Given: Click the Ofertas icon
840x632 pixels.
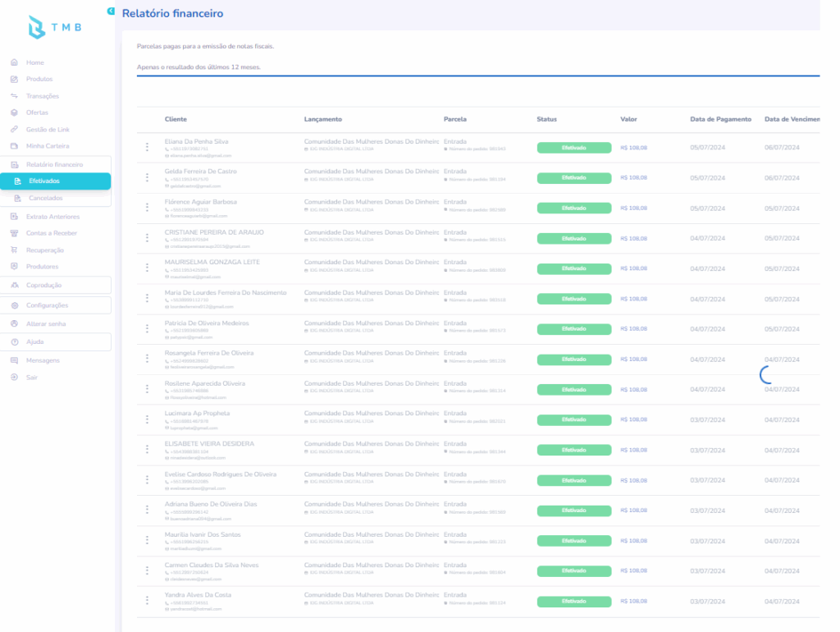Looking at the screenshot, I should 15,112.
